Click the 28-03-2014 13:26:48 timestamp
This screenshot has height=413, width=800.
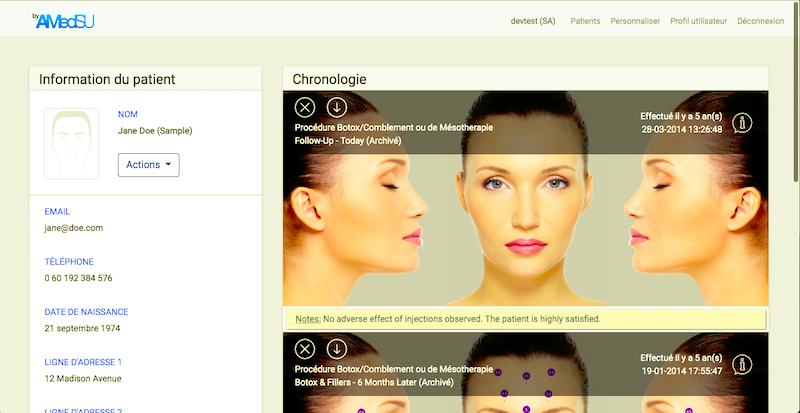(682, 130)
